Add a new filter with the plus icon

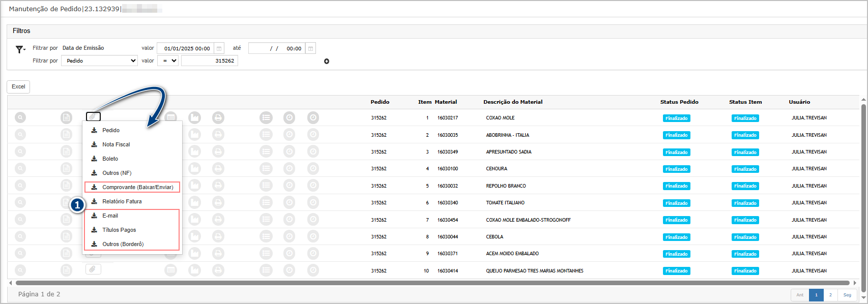[x=327, y=62]
